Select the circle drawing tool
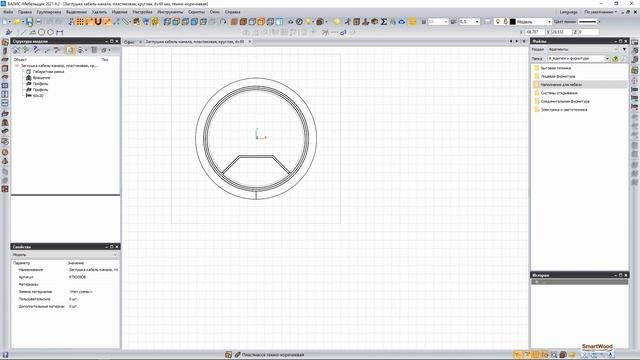This screenshot has width=640, height=360. tap(41, 32)
